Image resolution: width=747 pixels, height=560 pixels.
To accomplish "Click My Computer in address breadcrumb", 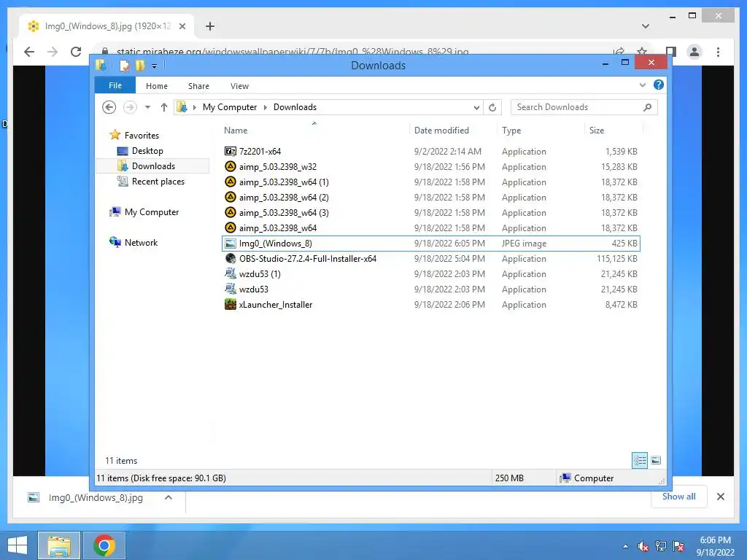I will tap(230, 107).
